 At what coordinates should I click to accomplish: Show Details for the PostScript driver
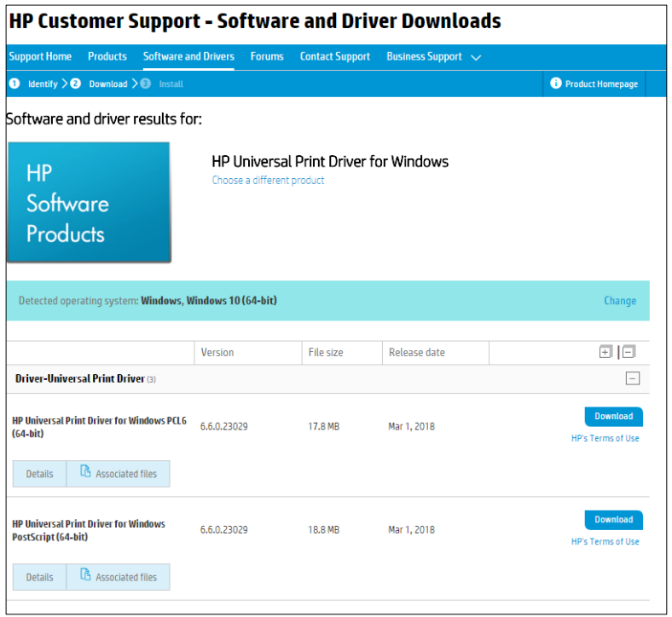(x=39, y=577)
